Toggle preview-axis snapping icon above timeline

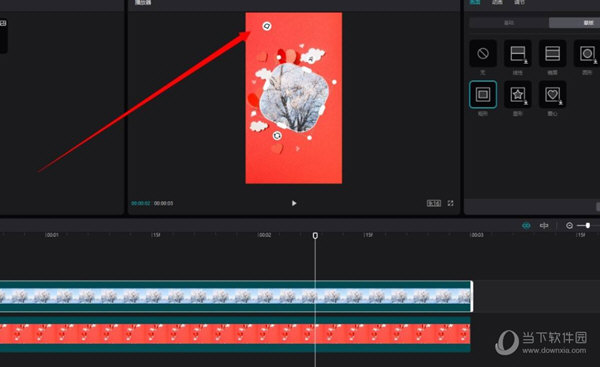(x=544, y=226)
